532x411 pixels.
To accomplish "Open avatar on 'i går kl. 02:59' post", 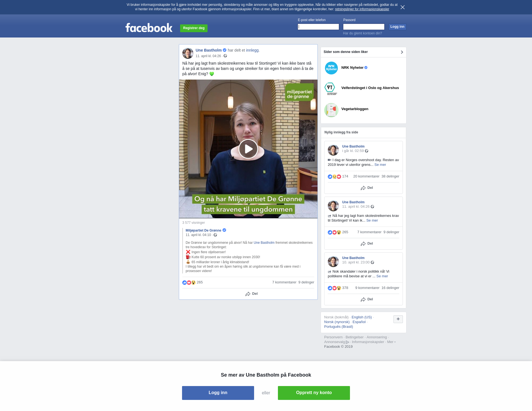I will pyautogui.click(x=333, y=150).
